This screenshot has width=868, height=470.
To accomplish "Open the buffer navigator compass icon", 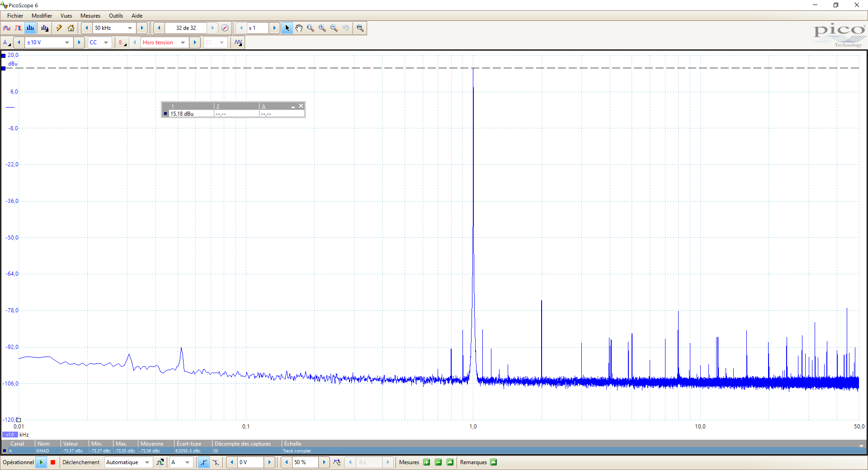I will (x=225, y=28).
